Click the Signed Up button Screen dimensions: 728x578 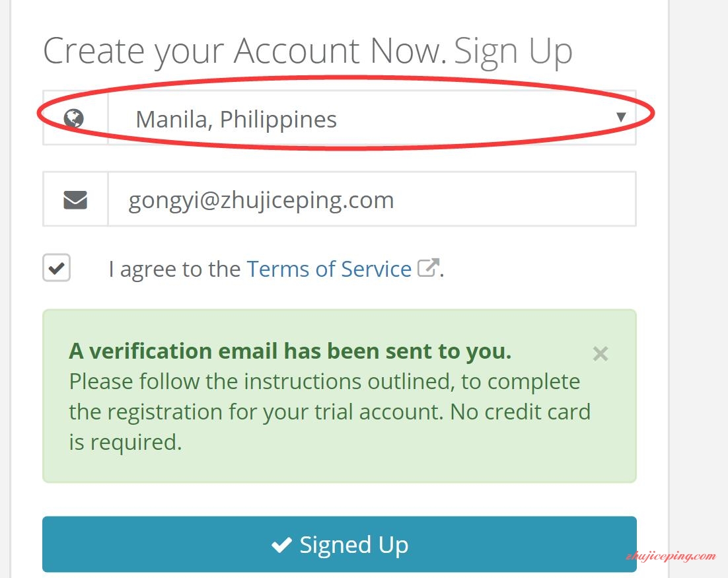pyautogui.click(x=340, y=544)
